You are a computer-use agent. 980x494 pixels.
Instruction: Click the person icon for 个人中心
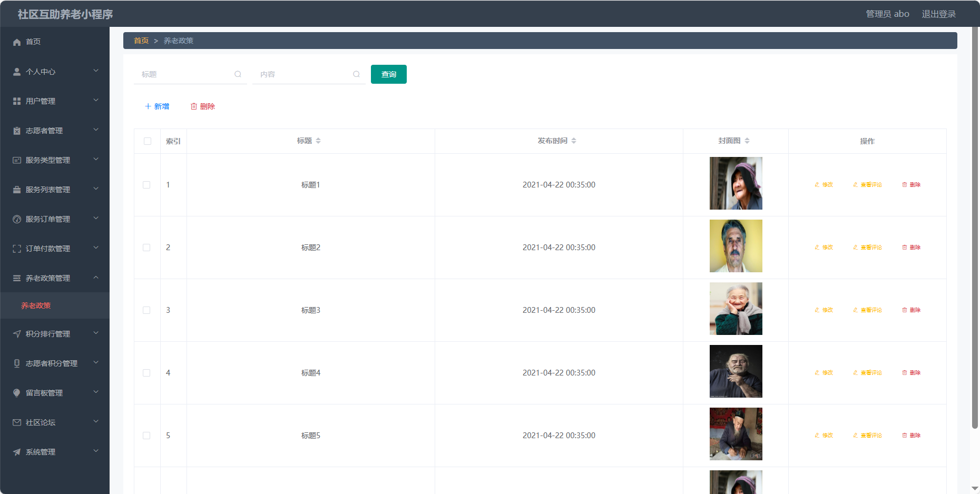point(17,72)
